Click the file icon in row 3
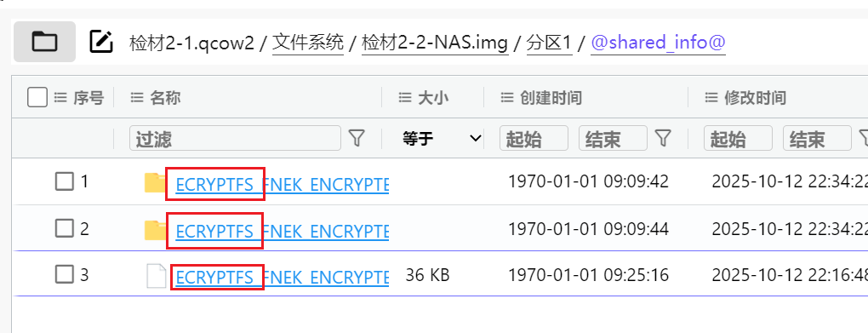Image resolution: width=868 pixels, height=333 pixels. tap(156, 275)
